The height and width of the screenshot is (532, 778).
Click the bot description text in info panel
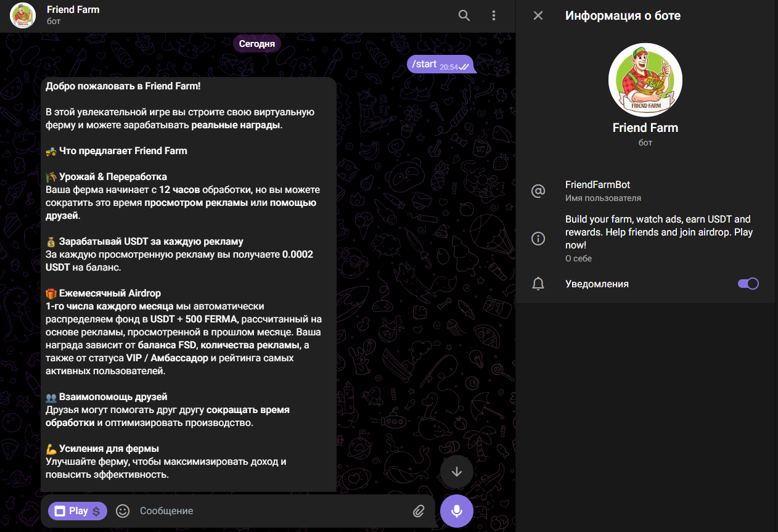[659, 232]
